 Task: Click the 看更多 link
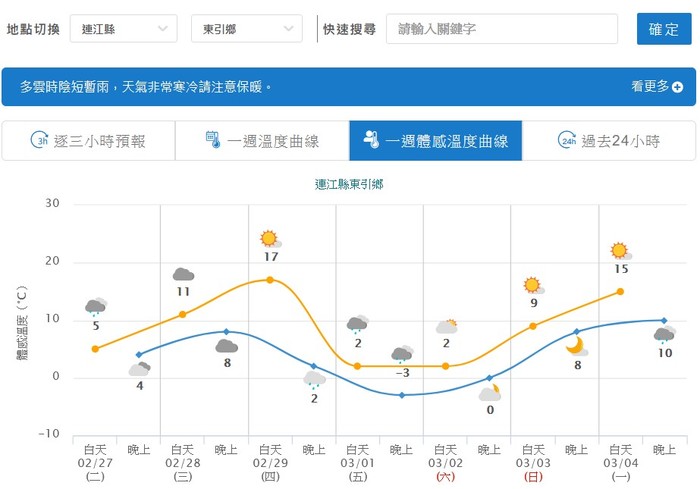point(650,87)
